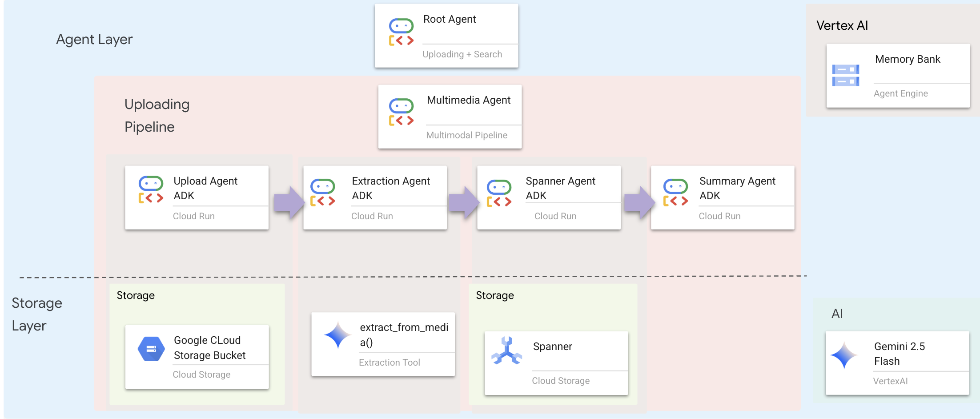This screenshot has width=980, height=419.
Task: Click arrow between Extraction and Spanner agents
Action: pyautogui.click(x=463, y=202)
